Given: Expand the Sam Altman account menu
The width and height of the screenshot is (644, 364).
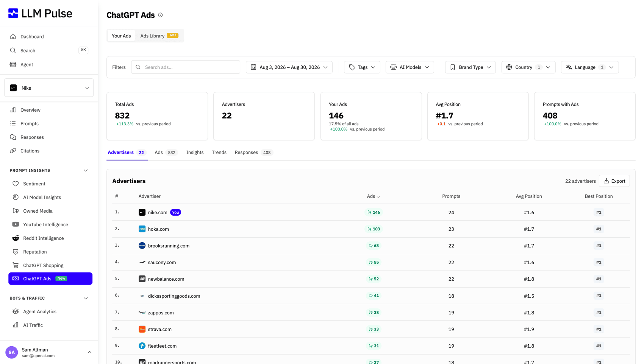Looking at the screenshot, I should 89,352.
